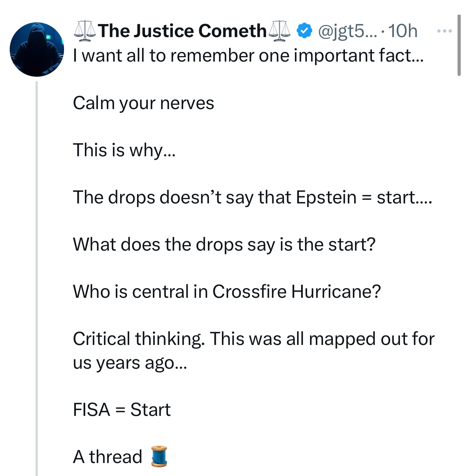Open the '10h' tweet timestamp

[x=403, y=31]
